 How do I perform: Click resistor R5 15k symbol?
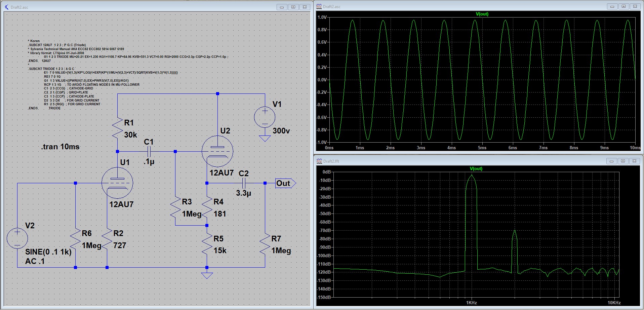point(207,244)
